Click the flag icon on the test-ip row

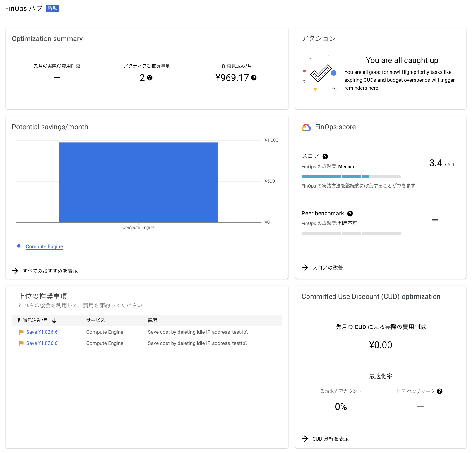[21, 332]
